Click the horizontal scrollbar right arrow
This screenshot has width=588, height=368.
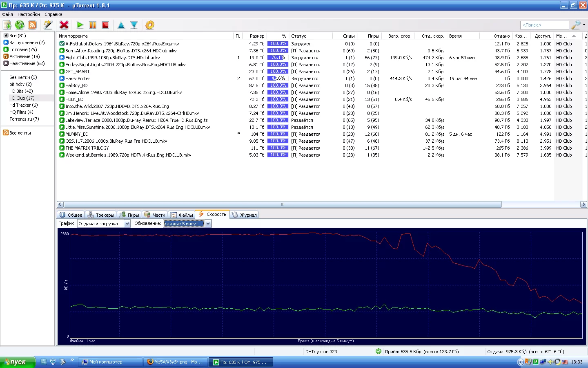584,204
